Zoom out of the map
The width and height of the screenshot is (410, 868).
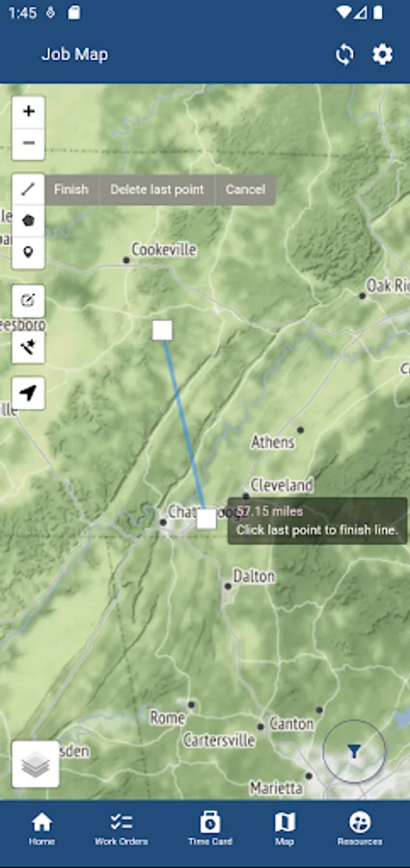(x=28, y=144)
